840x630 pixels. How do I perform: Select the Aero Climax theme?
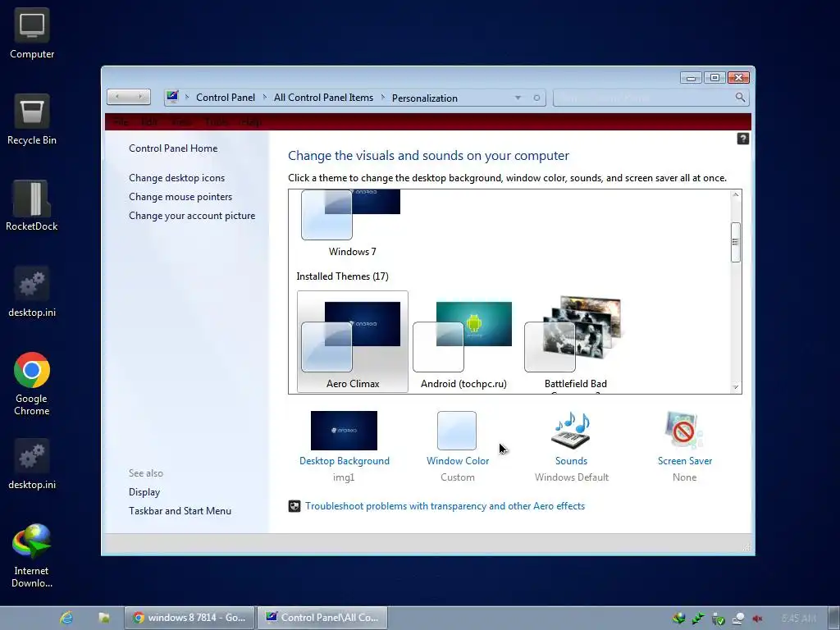click(353, 342)
